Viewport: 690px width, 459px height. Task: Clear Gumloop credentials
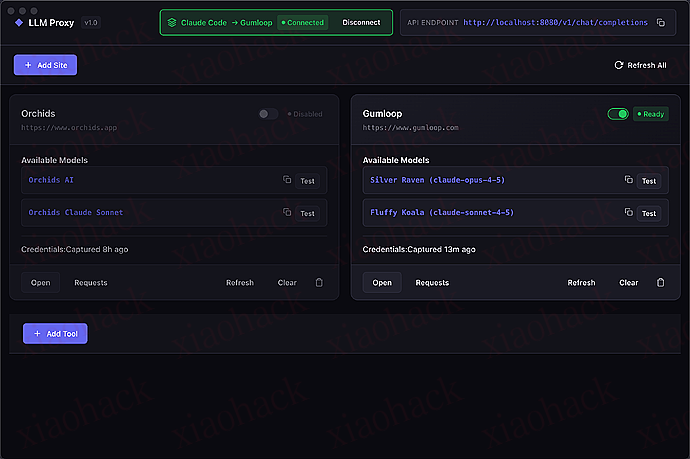click(628, 283)
